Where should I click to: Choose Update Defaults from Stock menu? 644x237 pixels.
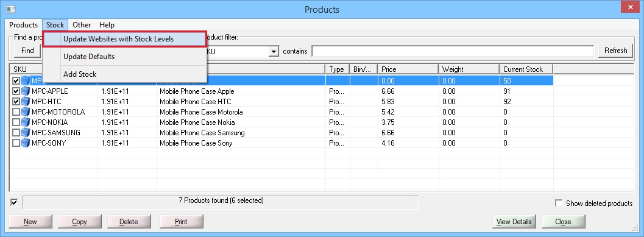124,56
